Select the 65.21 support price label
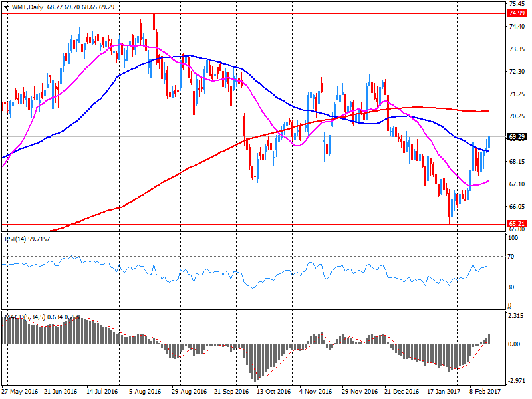Viewport: 532px width, 399px height. coord(517,224)
